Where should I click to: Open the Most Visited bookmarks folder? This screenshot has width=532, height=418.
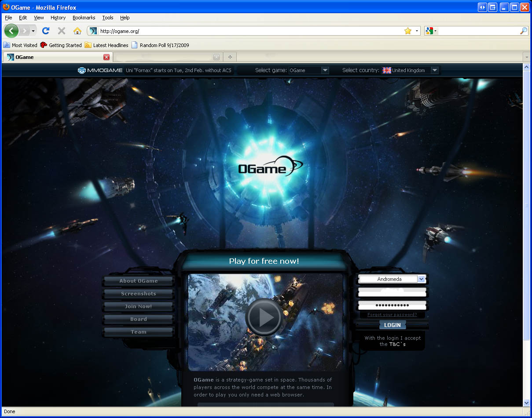[x=20, y=45]
